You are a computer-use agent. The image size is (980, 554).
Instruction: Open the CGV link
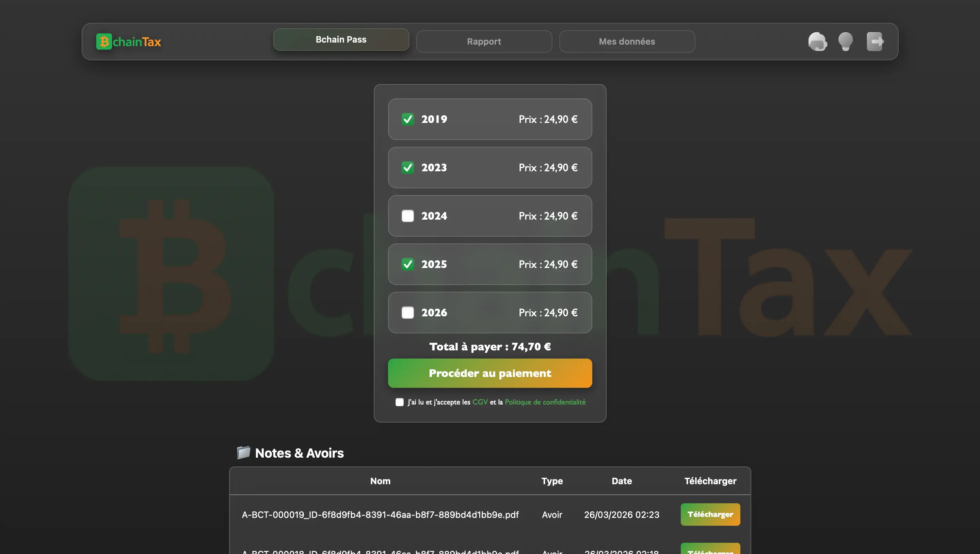coord(480,402)
